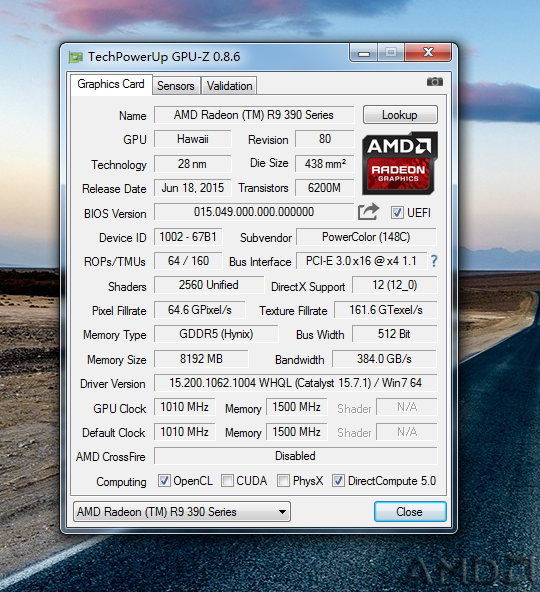The image size is (540, 592).
Task: Select the Graphics Card tab
Action: 111,84
